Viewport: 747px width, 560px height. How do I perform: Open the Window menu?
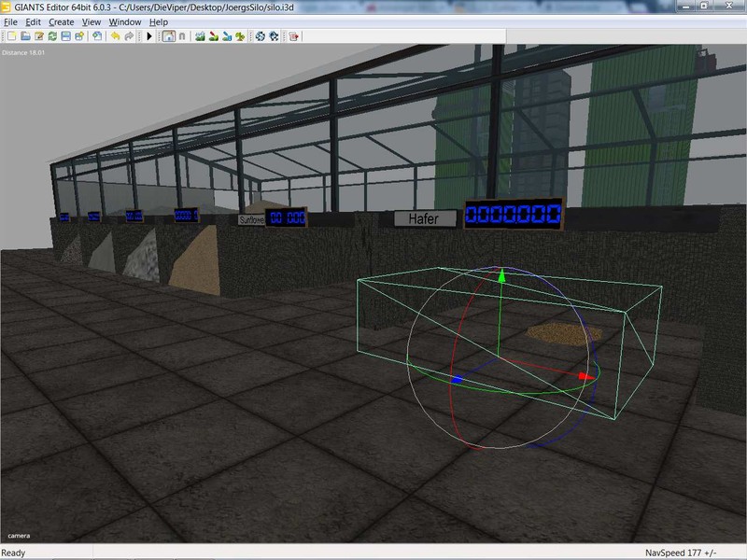(125, 21)
